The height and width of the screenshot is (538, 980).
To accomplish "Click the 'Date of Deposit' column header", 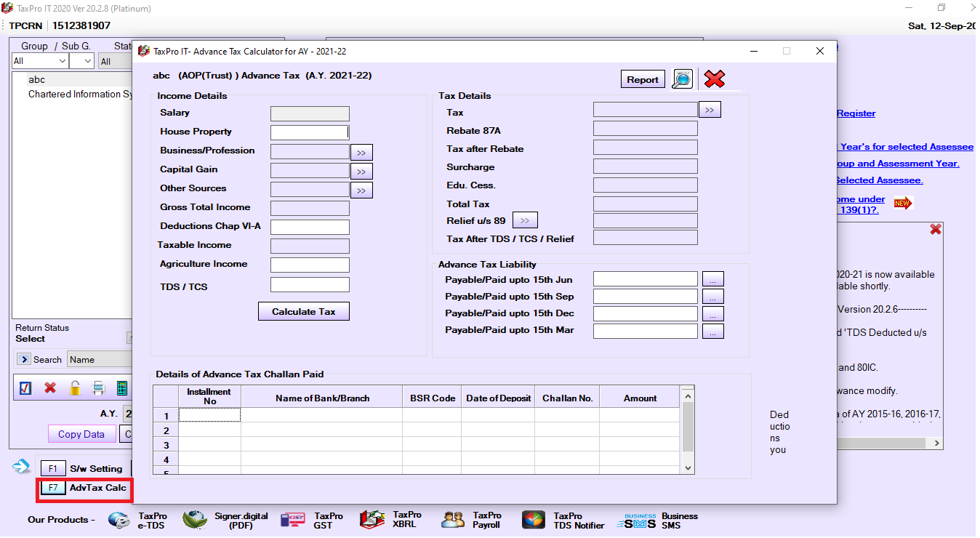I will coord(499,398).
